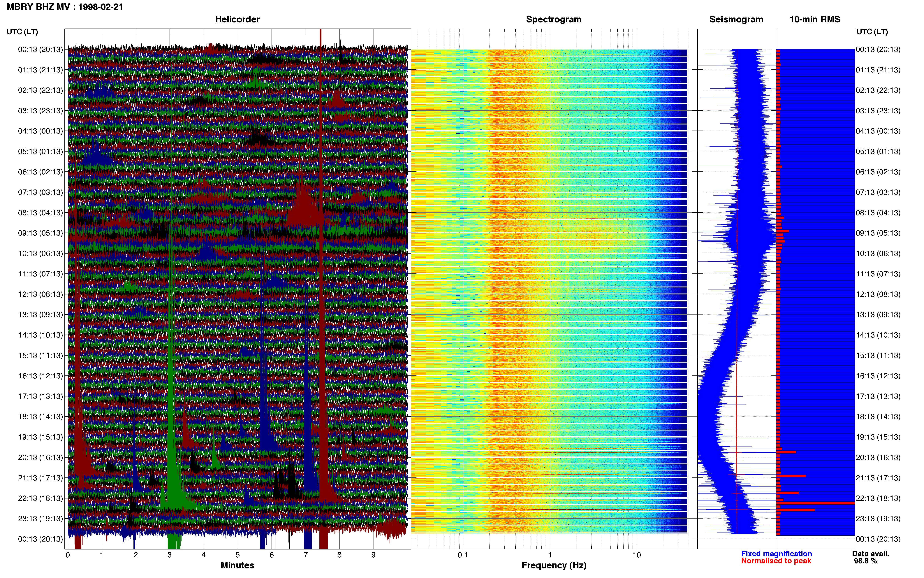
Task: Click the right-side 09:13 (05:13) time label
Action: [x=878, y=233]
